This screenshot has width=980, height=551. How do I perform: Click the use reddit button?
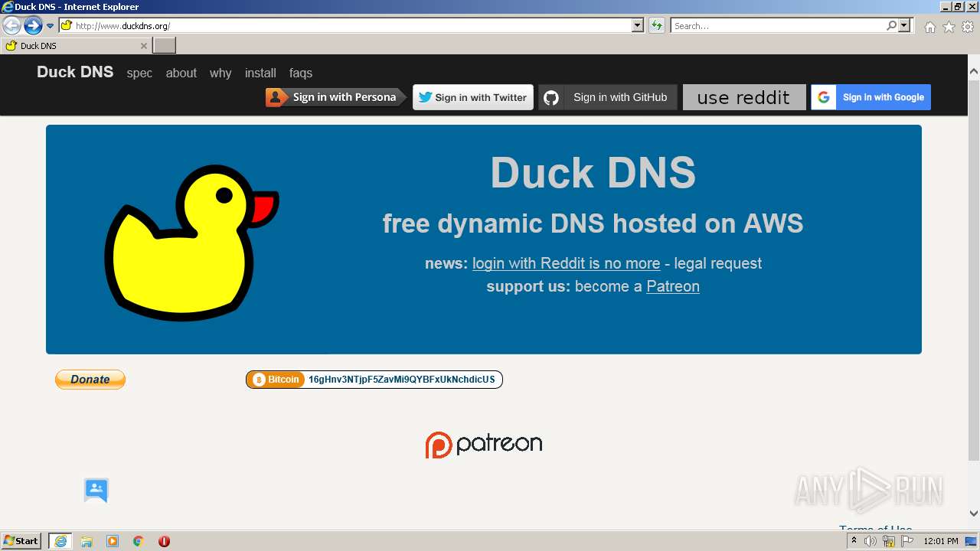click(x=744, y=97)
